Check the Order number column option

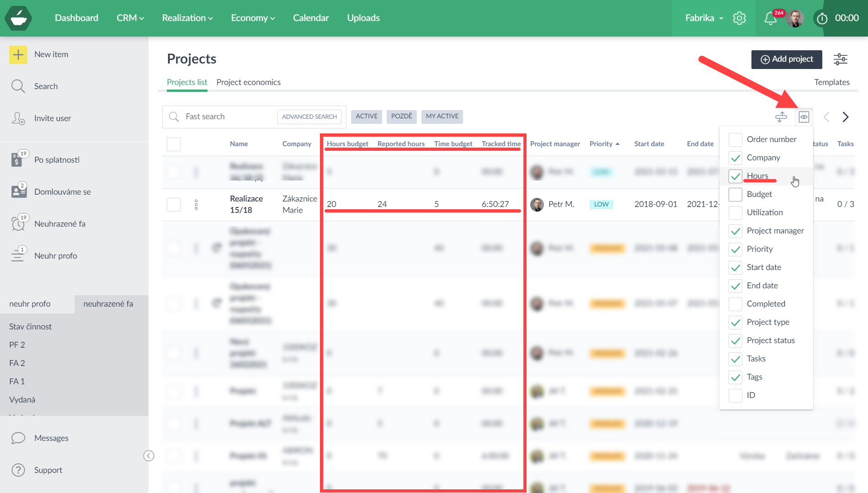point(735,140)
